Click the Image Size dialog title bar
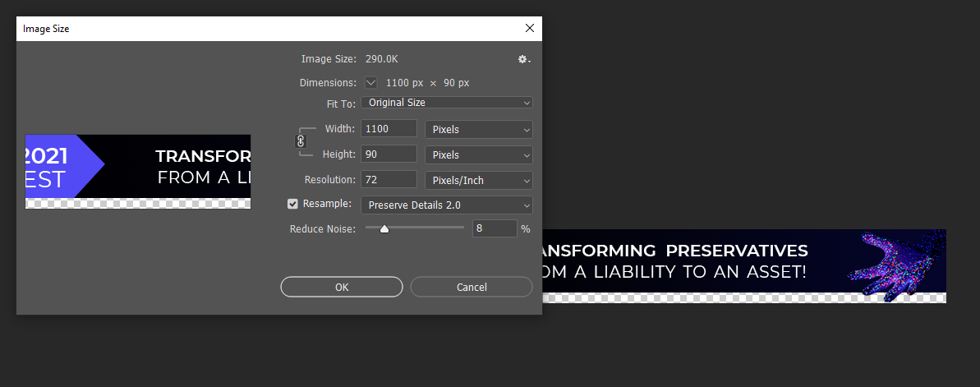This screenshot has width=980, height=387. [x=278, y=29]
